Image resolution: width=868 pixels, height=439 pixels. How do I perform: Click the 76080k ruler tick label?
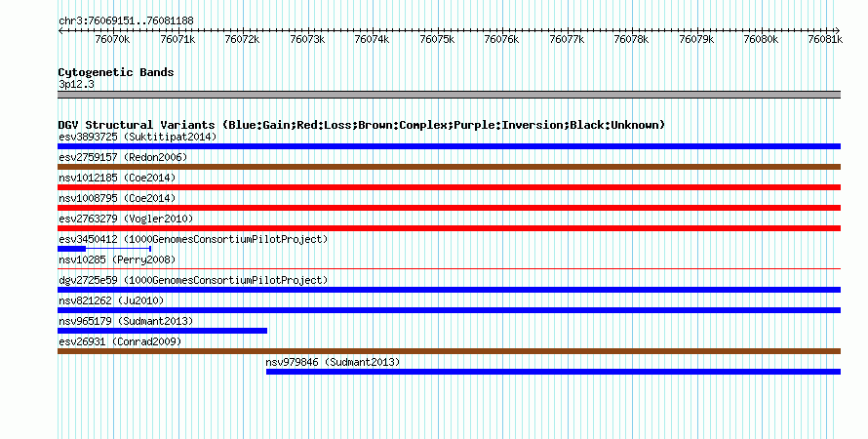(761, 39)
